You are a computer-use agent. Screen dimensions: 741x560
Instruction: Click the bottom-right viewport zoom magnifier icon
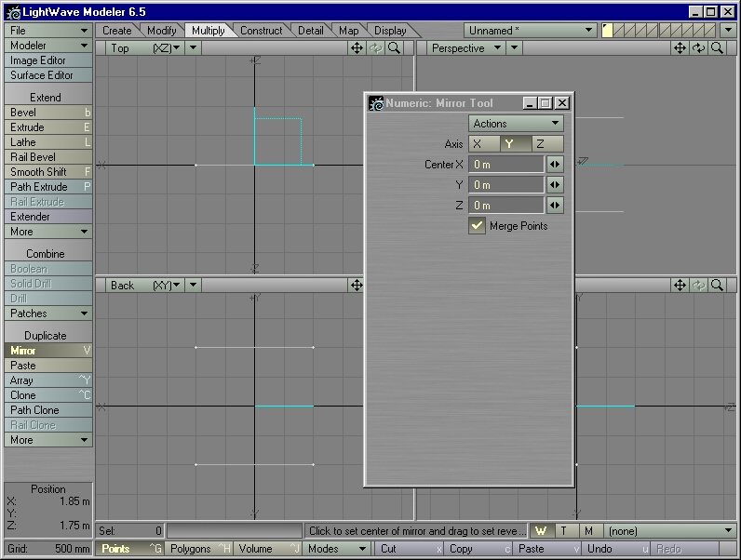point(717,286)
